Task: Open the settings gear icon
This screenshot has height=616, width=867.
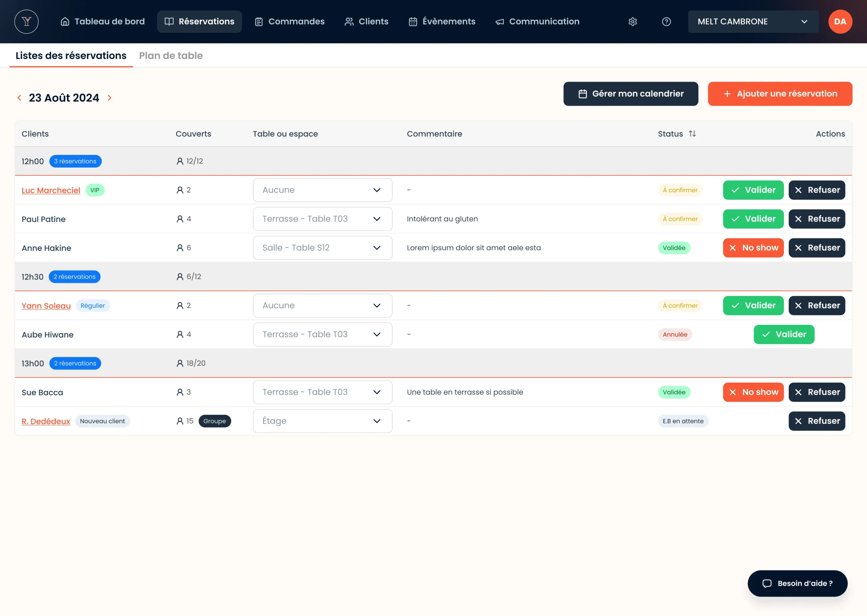Action: pos(633,22)
